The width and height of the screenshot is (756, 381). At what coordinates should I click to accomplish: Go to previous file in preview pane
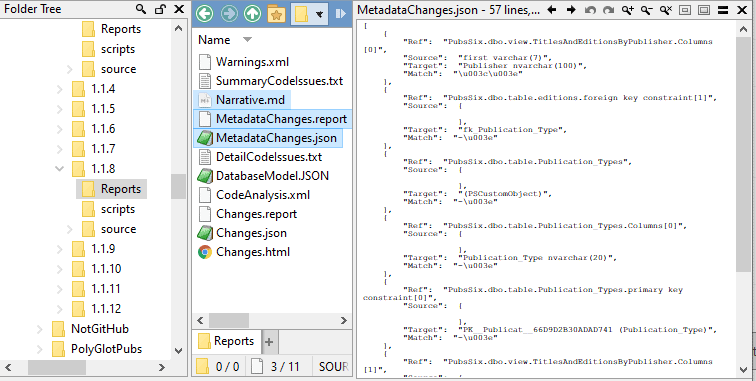(x=552, y=10)
